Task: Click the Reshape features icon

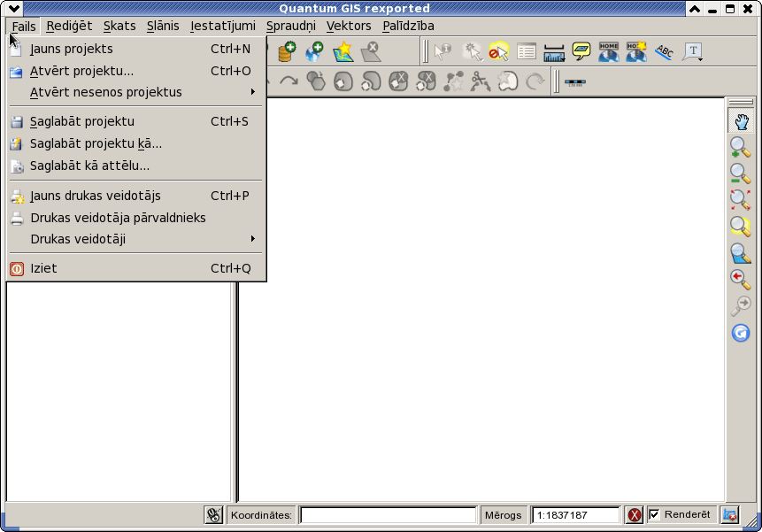Action: [x=453, y=81]
